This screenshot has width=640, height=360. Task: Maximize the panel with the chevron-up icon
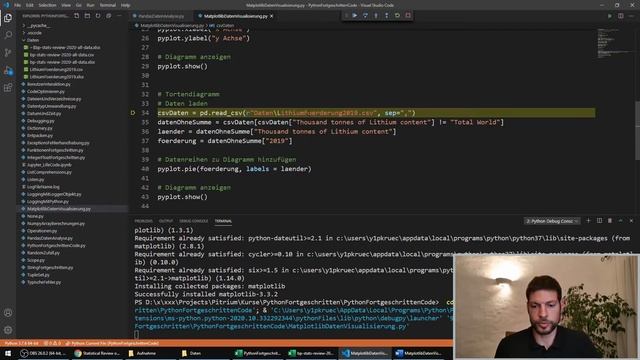(620, 221)
